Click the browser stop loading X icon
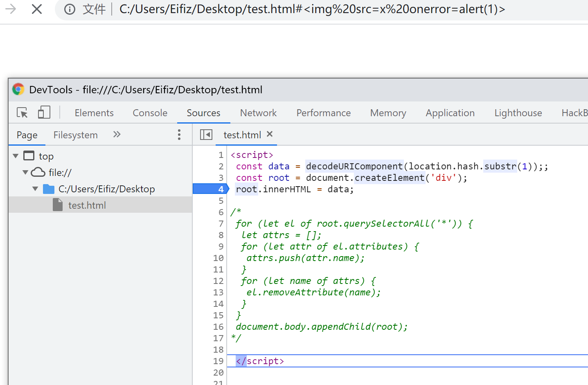The image size is (588, 385). coord(37,9)
